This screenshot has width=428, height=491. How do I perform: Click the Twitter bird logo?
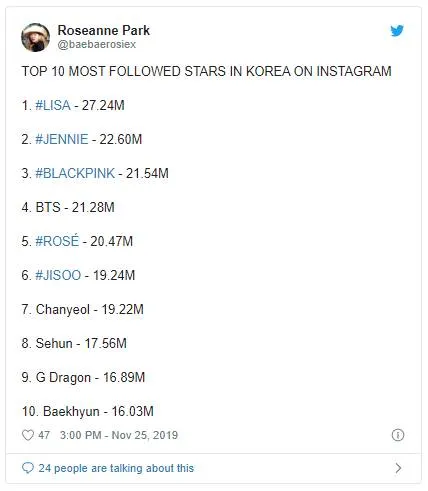click(x=397, y=31)
